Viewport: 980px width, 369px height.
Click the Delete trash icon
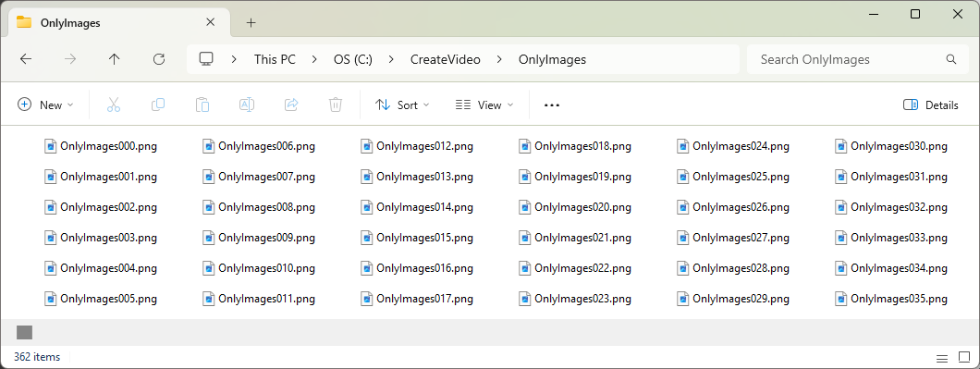pos(336,105)
